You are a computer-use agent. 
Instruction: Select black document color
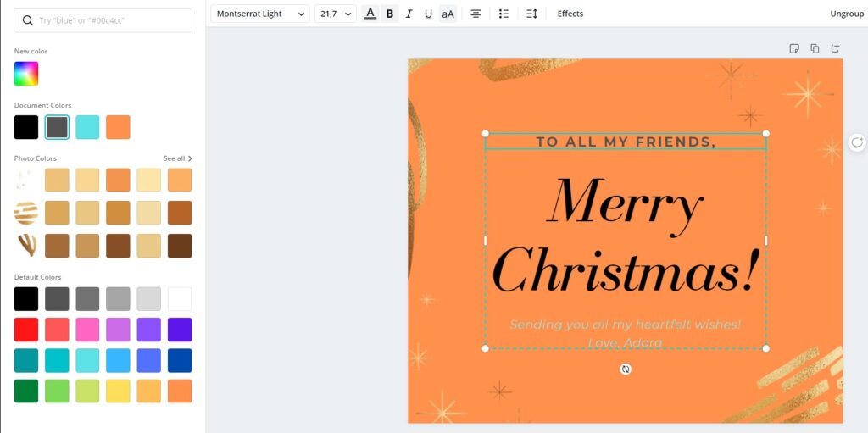point(26,127)
